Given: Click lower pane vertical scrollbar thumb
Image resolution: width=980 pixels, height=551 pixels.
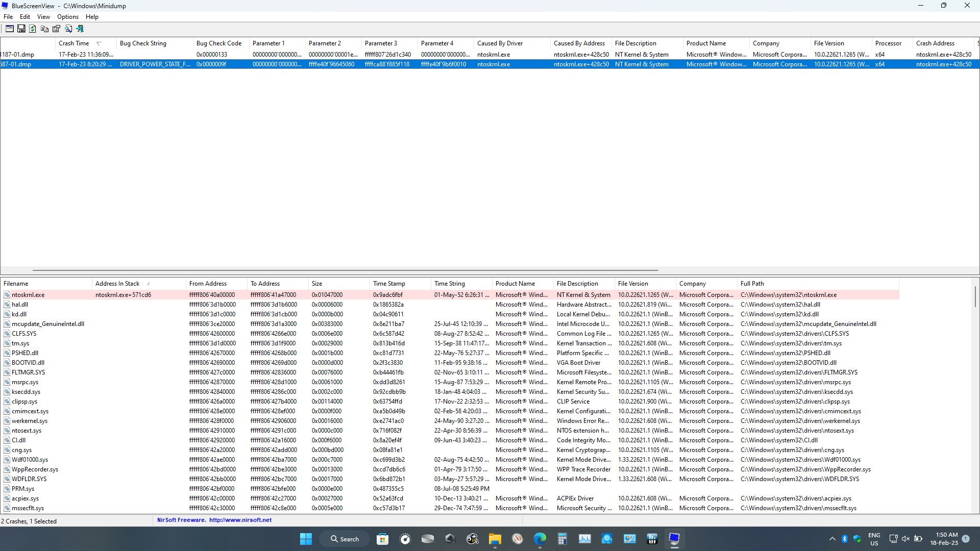Looking at the screenshot, I should [x=975, y=296].
